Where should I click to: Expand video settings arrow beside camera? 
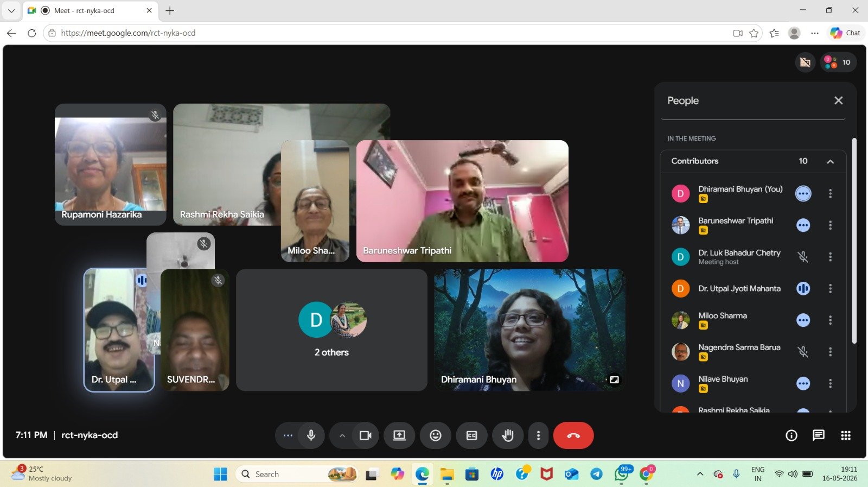point(342,435)
